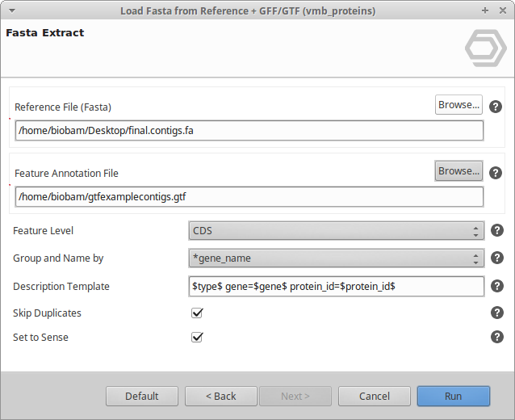Browse for the Feature Annotation file
The width and height of the screenshot is (515, 420).
point(458,170)
